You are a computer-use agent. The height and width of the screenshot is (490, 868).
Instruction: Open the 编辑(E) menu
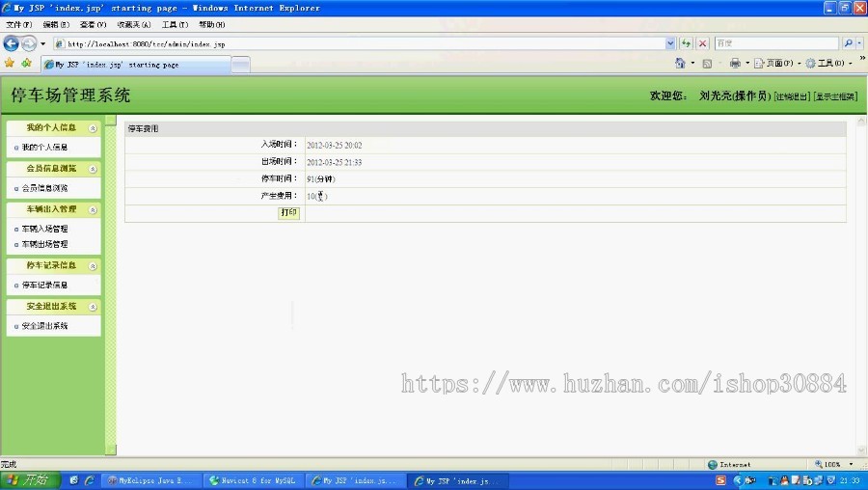(x=56, y=24)
